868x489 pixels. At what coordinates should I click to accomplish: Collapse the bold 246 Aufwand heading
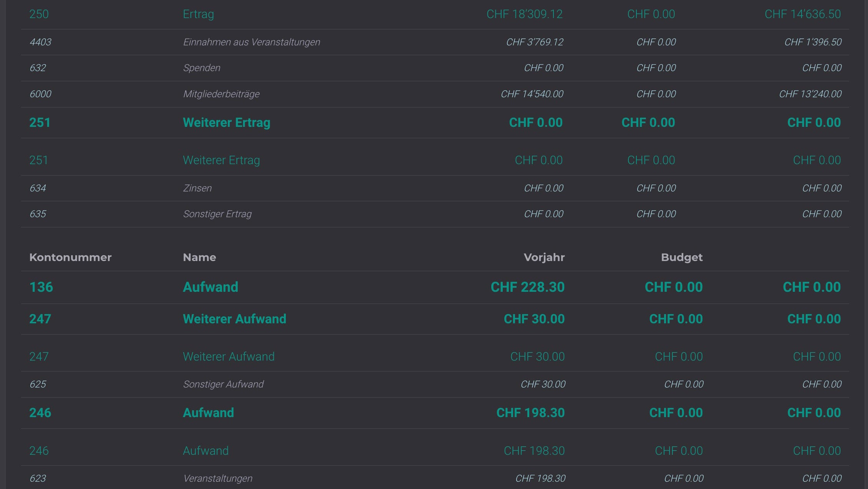pos(208,413)
